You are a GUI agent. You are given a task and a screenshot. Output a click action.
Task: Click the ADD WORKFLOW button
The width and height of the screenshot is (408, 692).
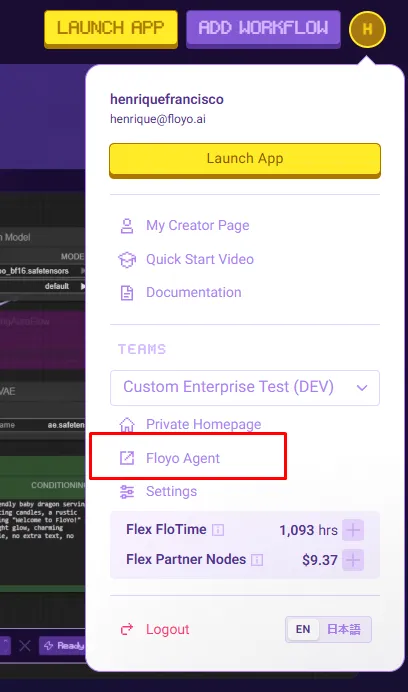point(263,29)
